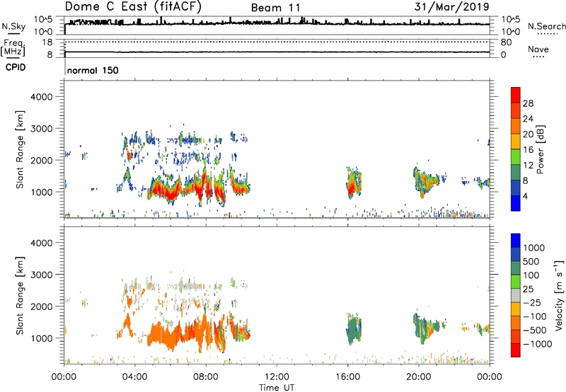Viewport: 566px width, 392px height.
Task: Click the '12:00' time axis label
Action: [x=277, y=377]
